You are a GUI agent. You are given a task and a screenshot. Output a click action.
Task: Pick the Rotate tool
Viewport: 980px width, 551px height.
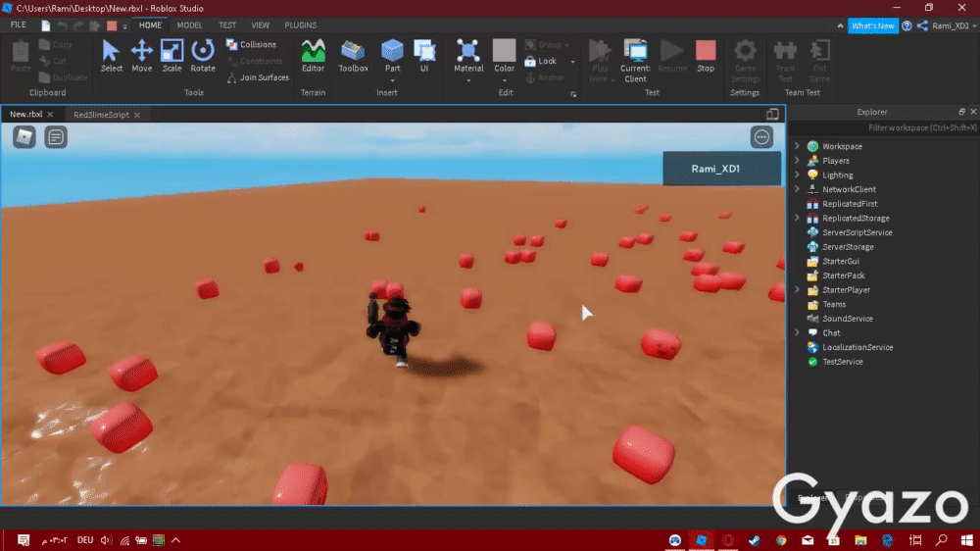pos(203,56)
